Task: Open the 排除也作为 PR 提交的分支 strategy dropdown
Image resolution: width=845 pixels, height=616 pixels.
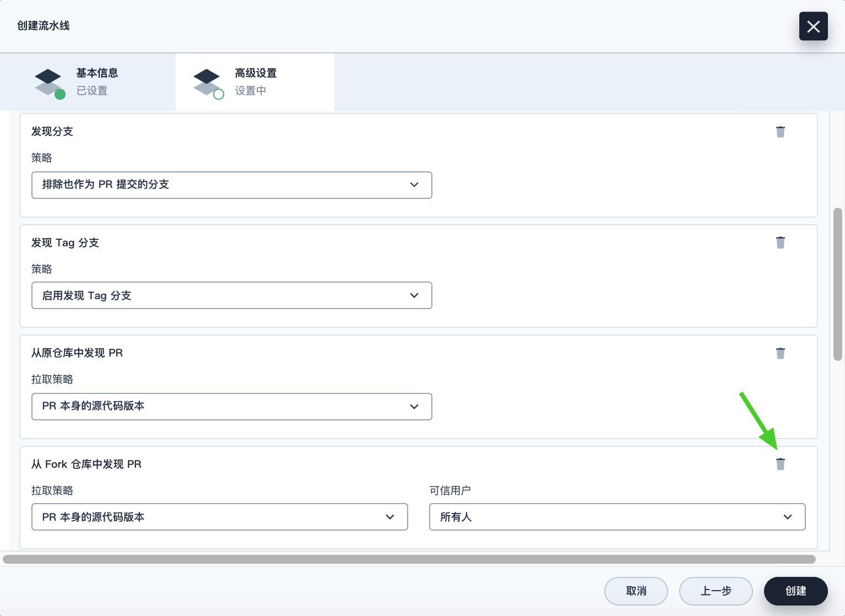Action: [232, 185]
